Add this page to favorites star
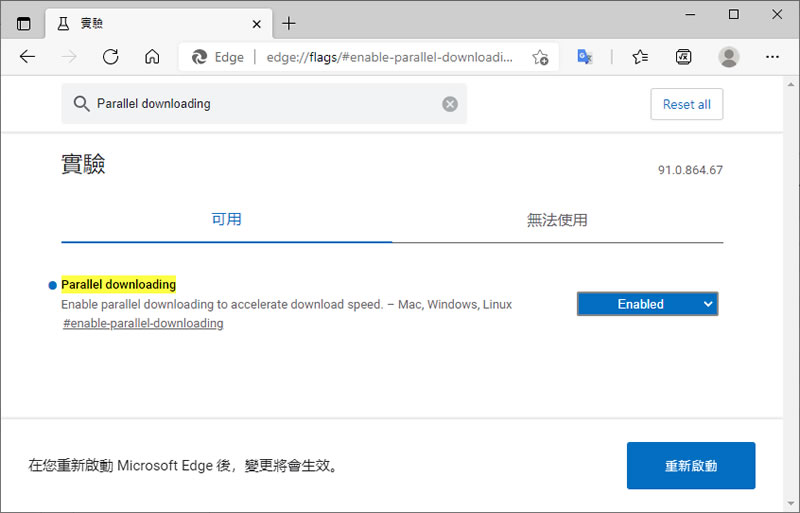The width and height of the screenshot is (800, 513). point(540,57)
